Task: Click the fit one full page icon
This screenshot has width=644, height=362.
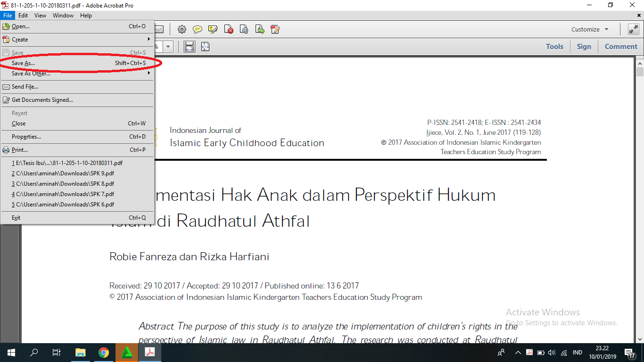Action: pyautogui.click(x=205, y=47)
